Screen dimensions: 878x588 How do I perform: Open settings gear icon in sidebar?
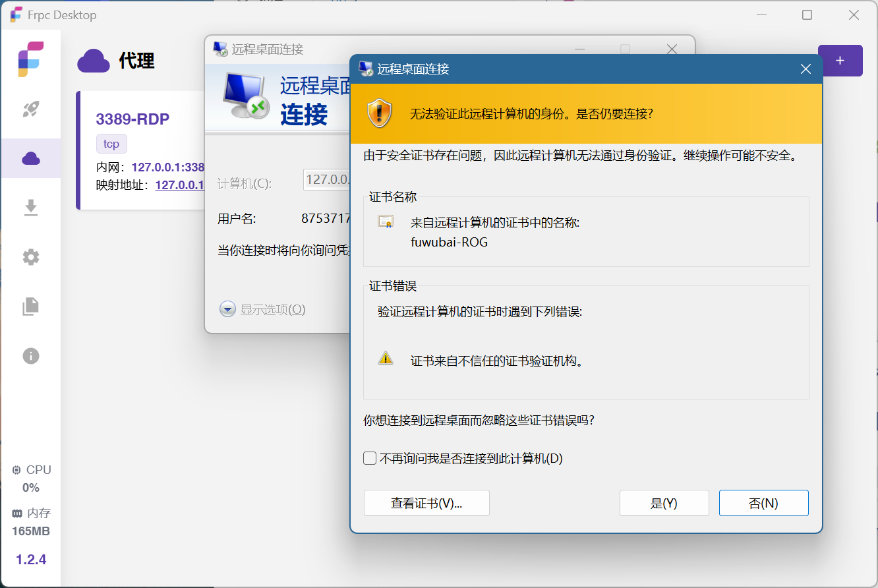tap(31, 257)
